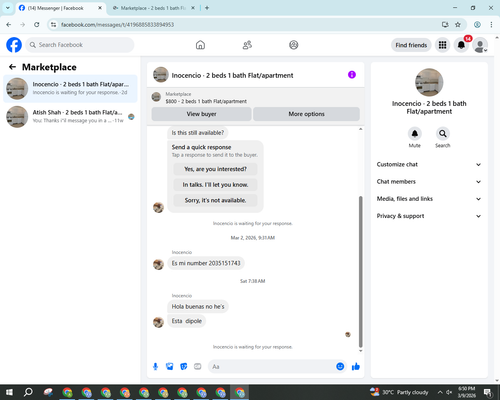Image resolution: width=500 pixels, height=400 pixels.
Task: Reload the page in the browser
Action: pos(37,25)
